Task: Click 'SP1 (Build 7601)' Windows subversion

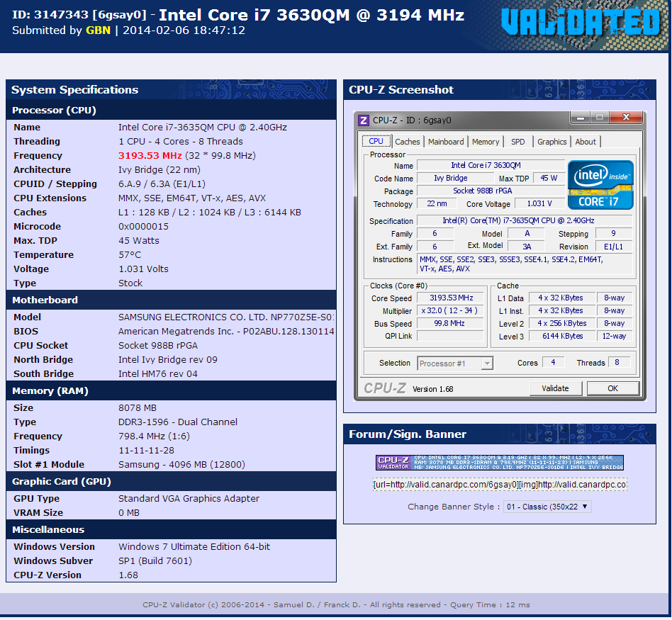Action: [155, 561]
